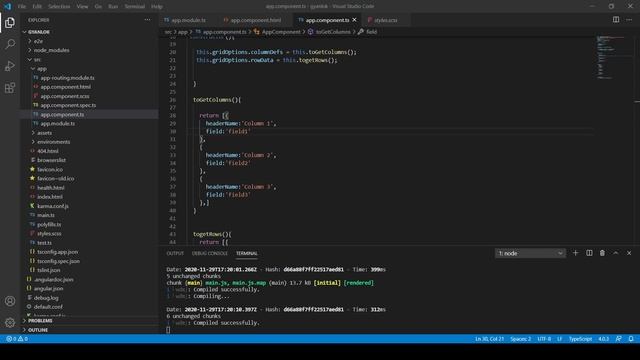This screenshot has width=640, height=360.
Task: Open the Help menu
Action: pyautogui.click(x=157, y=7)
